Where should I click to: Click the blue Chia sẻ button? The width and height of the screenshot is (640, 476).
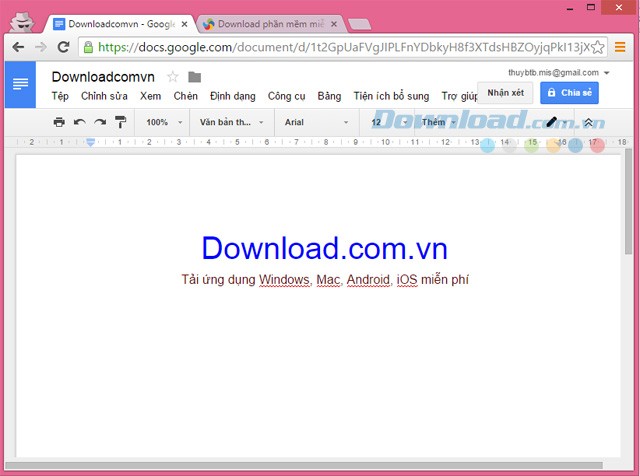[x=569, y=93]
